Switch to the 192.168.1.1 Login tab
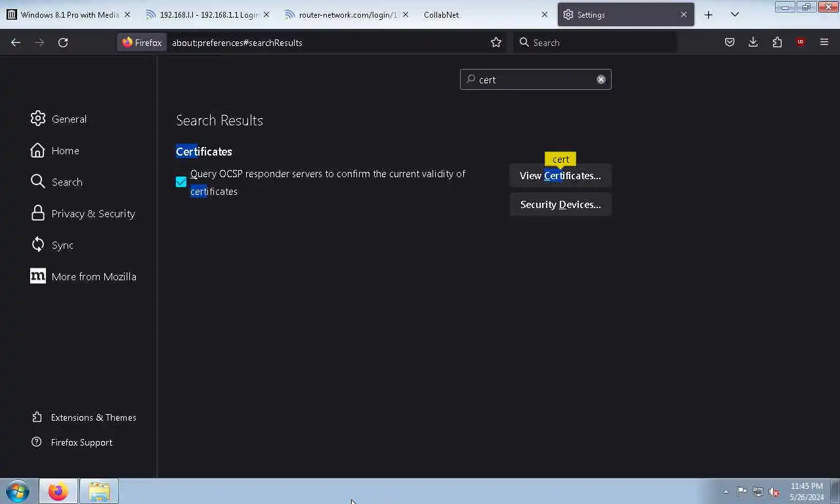The width and height of the screenshot is (840, 504). [207, 14]
